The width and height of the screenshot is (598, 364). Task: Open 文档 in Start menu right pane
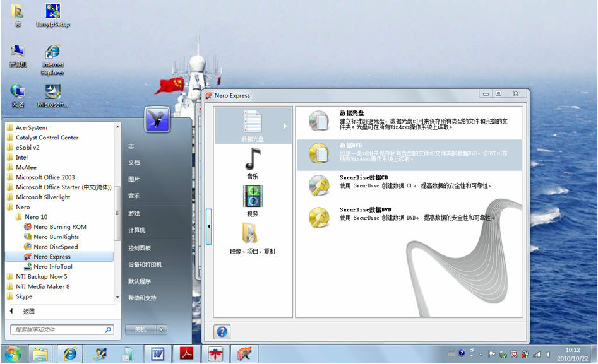tap(134, 163)
